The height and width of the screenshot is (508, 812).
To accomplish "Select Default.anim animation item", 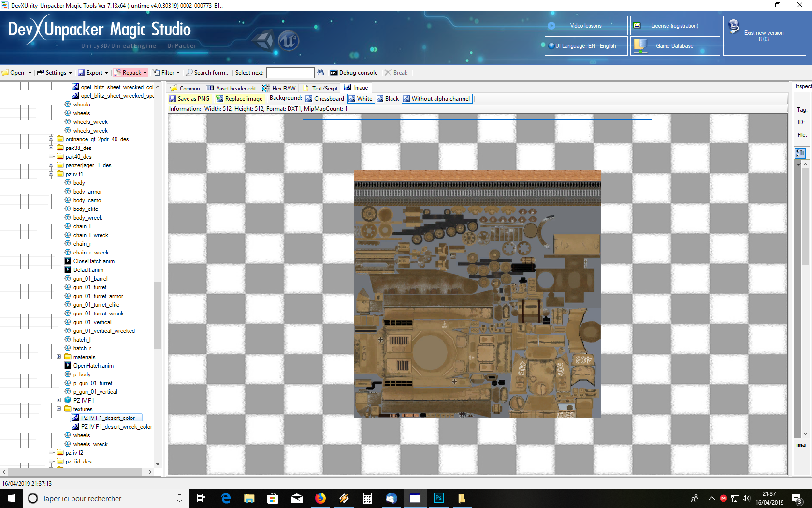I will pos(88,270).
